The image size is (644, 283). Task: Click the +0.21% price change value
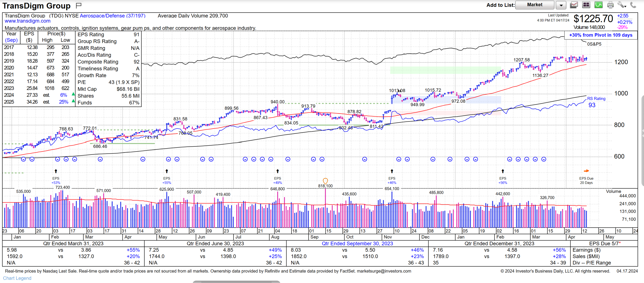624,22
